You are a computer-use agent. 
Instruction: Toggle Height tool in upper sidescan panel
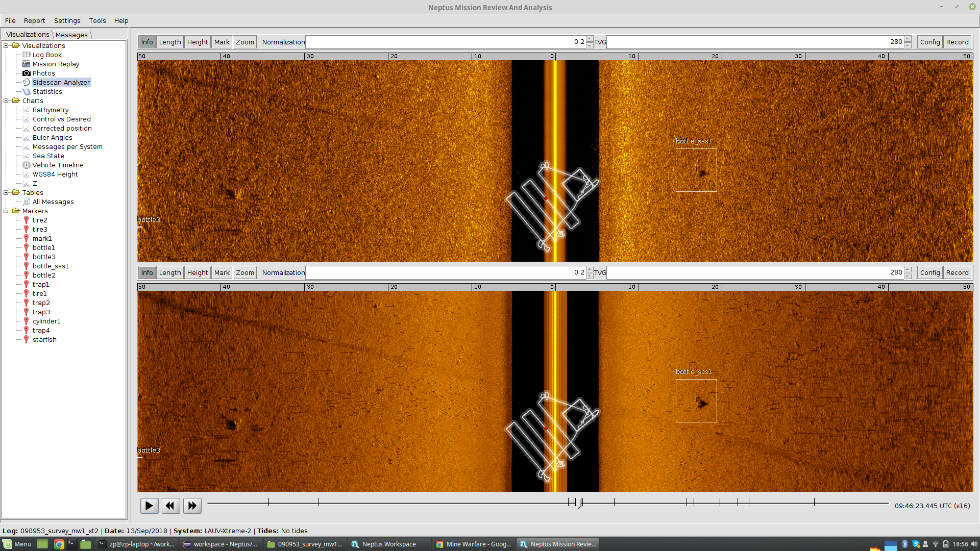tap(198, 42)
